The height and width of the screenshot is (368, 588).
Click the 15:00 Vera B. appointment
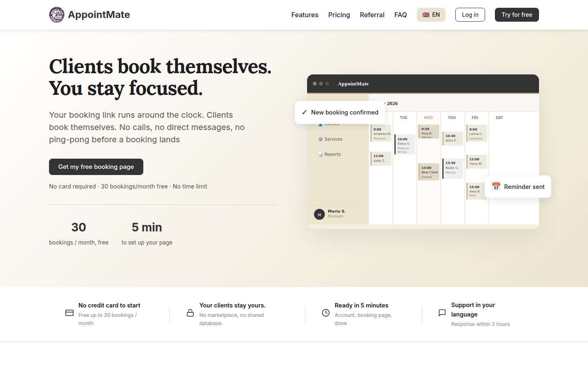tap(476, 191)
